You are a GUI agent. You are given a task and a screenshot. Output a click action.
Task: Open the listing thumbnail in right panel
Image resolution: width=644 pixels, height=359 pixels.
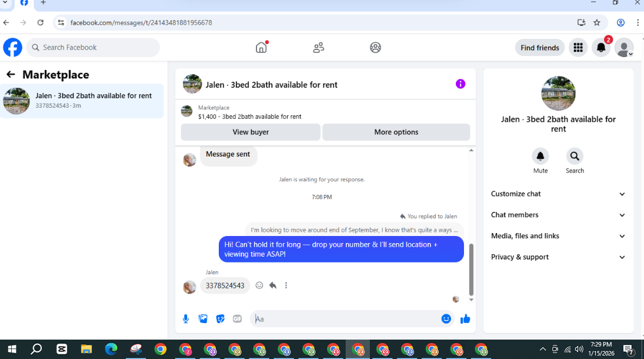[558, 94]
